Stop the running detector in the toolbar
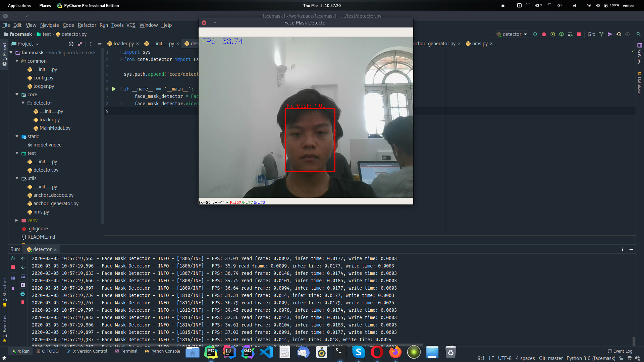The height and width of the screenshot is (362, 644). click(x=579, y=34)
